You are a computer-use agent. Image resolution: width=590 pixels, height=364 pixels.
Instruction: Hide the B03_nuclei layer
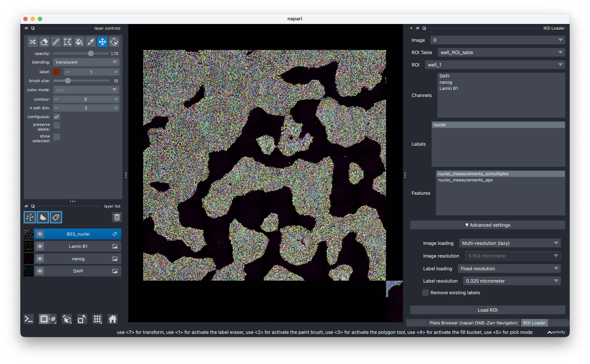tap(40, 234)
